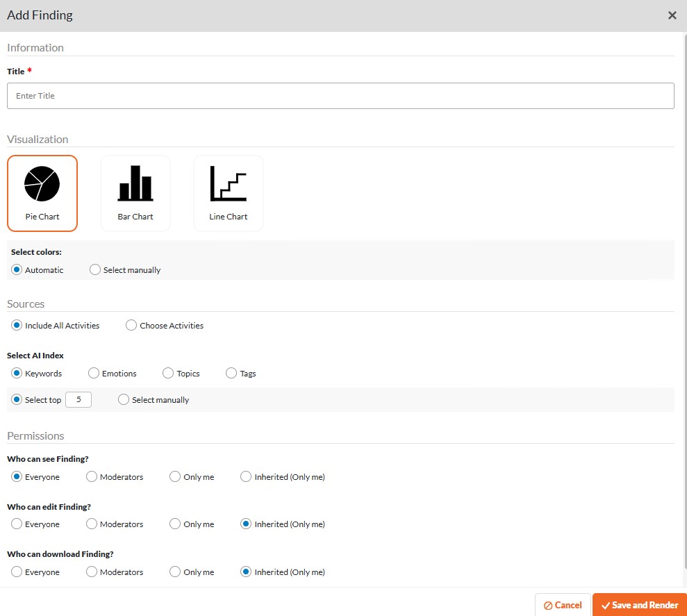Set who can edit Finding to Moderators
Image resolution: width=687 pixels, height=616 pixels.
click(92, 524)
